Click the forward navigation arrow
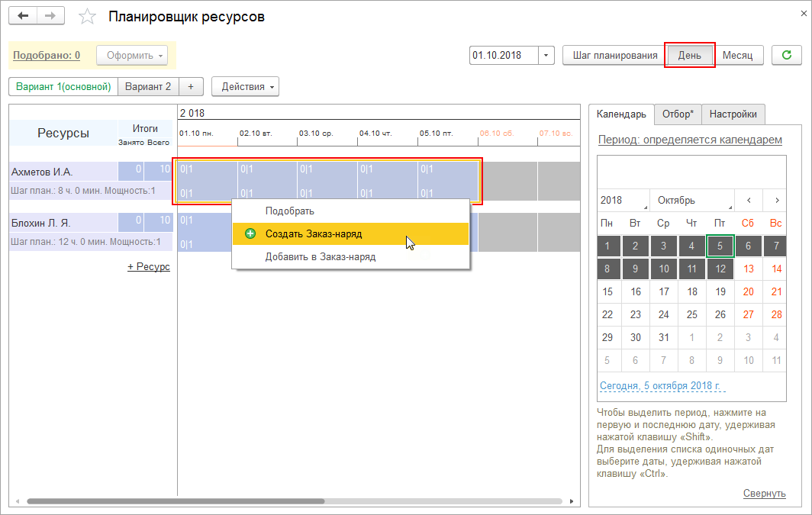Image resolution: width=812 pixels, height=515 pixels. tap(50, 16)
